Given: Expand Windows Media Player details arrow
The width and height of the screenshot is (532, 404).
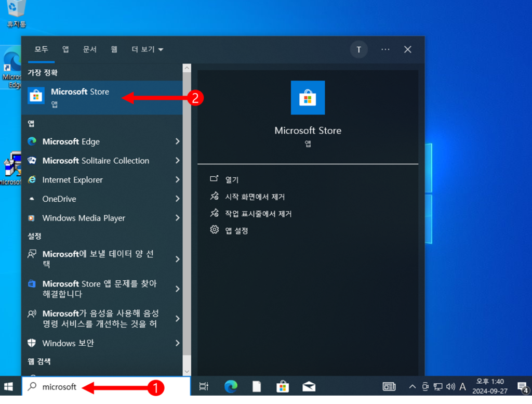Looking at the screenshot, I should coord(178,218).
